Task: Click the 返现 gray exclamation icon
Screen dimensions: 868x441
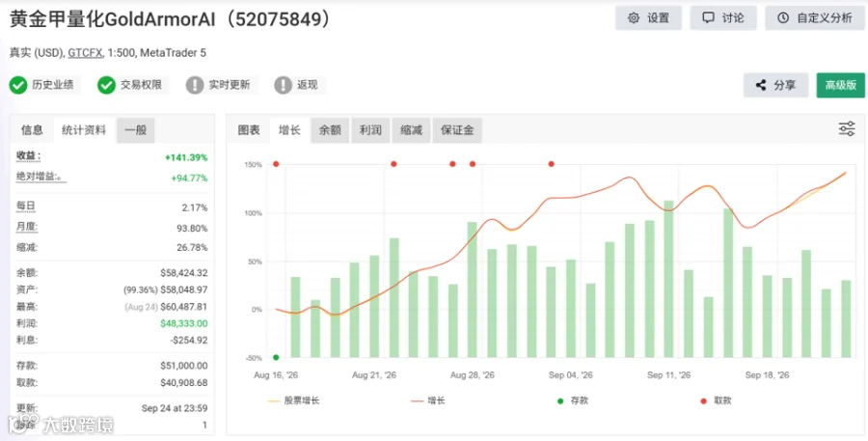Action: [x=283, y=85]
